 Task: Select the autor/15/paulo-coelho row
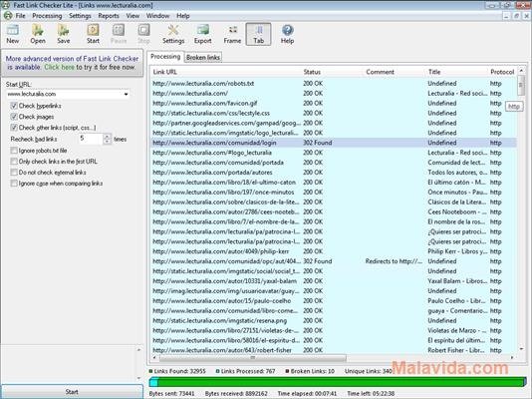pyautogui.click(x=334, y=300)
